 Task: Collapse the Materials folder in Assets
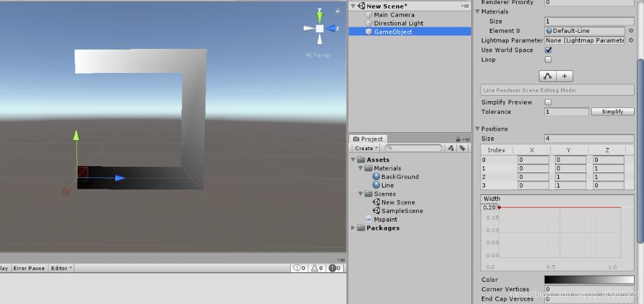coord(361,168)
